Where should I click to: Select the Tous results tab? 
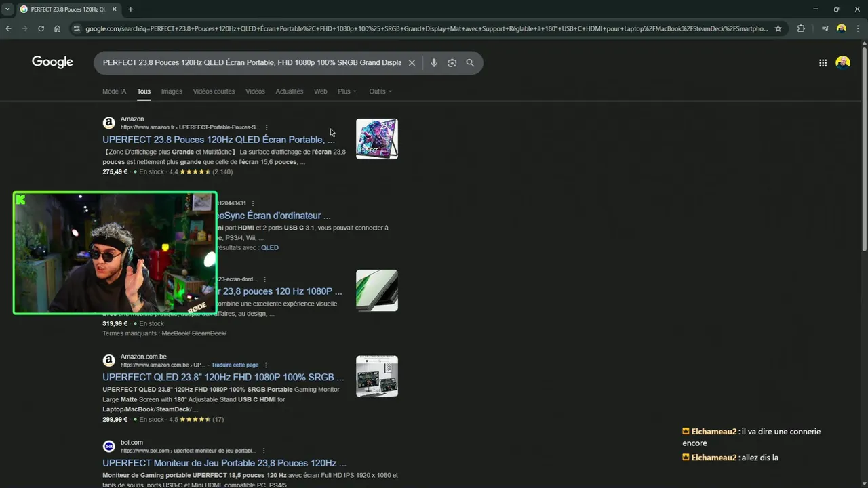coord(144,91)
